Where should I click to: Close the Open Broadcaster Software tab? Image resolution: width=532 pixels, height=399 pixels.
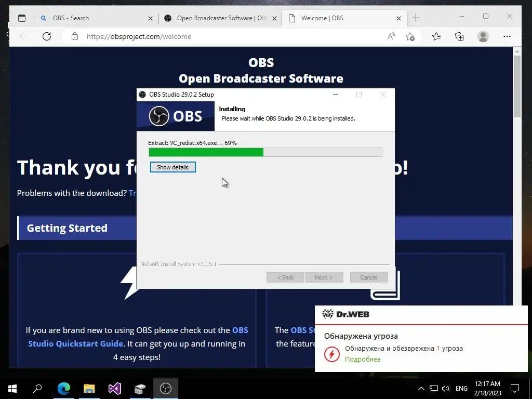(x=274, y=18)
